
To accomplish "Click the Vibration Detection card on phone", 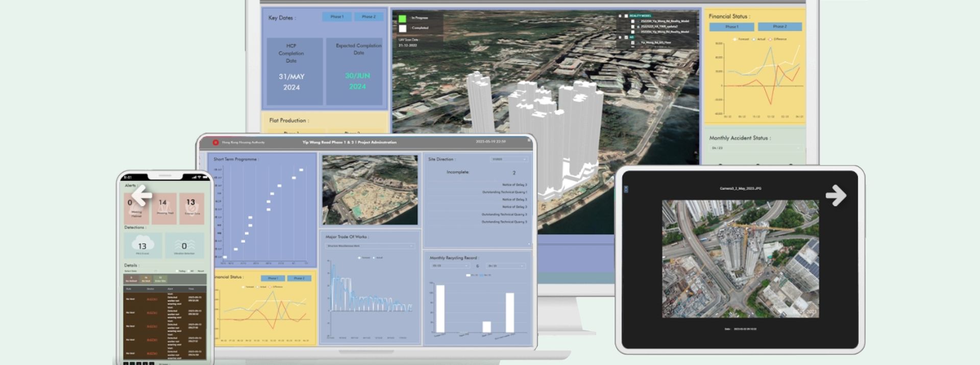I will 184,245.
